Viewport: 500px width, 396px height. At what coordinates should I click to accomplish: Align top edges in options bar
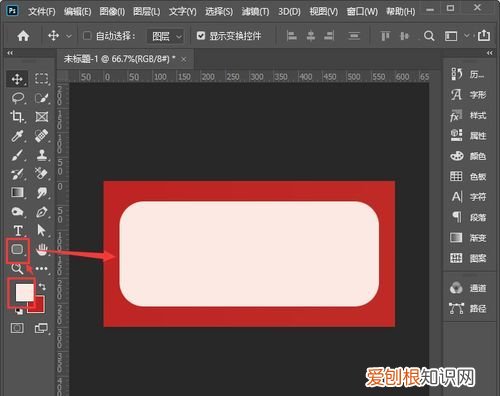pyautogui.click(x=385, y=36)
